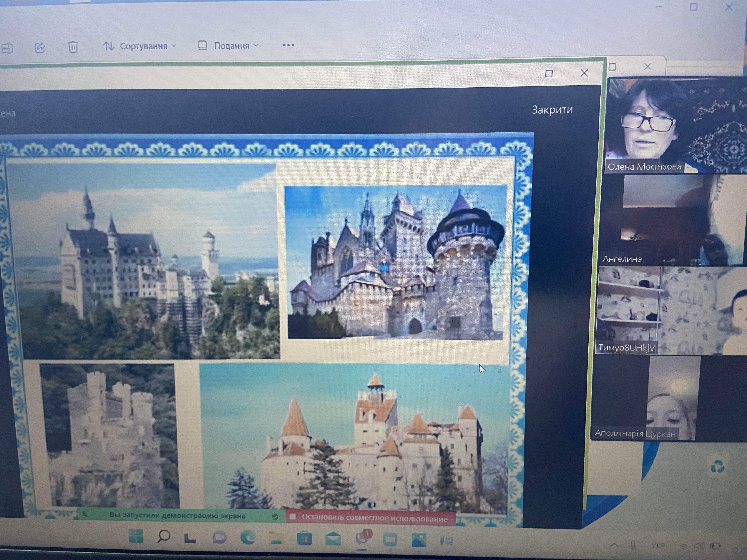
Task: Click the Аполлінарія Цуркан name label
Action: click(635, 433)
